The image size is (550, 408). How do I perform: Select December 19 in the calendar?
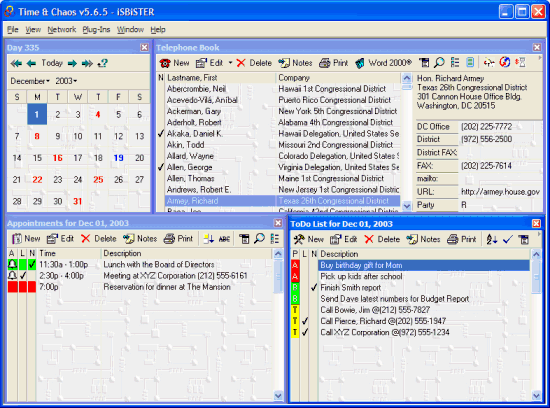pyautogui.click(x=119, y=158)
